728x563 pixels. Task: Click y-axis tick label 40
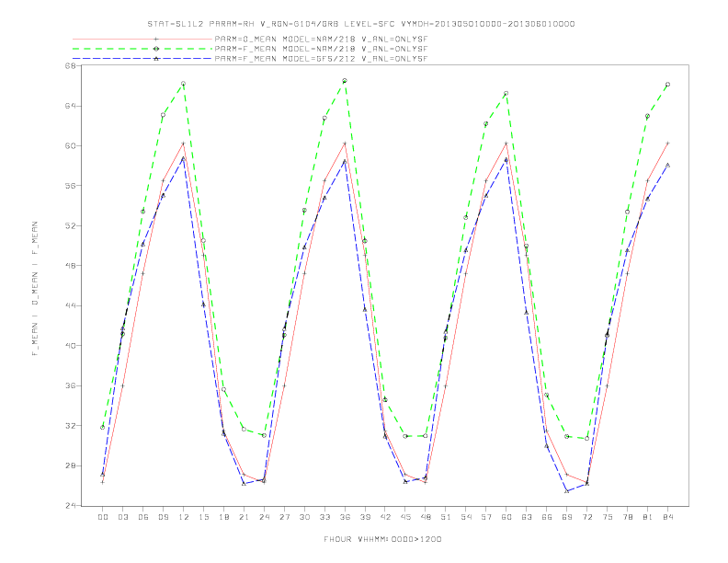pyautogui.click(x=70, y=346)
